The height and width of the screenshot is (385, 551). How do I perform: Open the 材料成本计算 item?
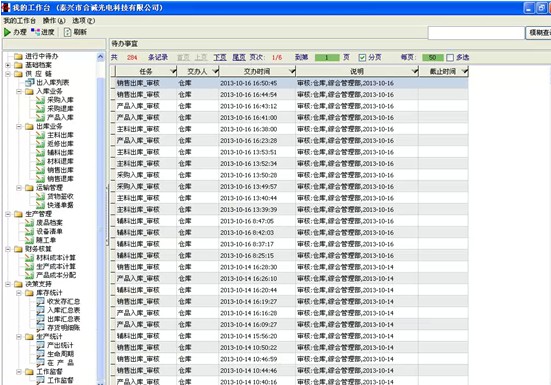point(56,258)
